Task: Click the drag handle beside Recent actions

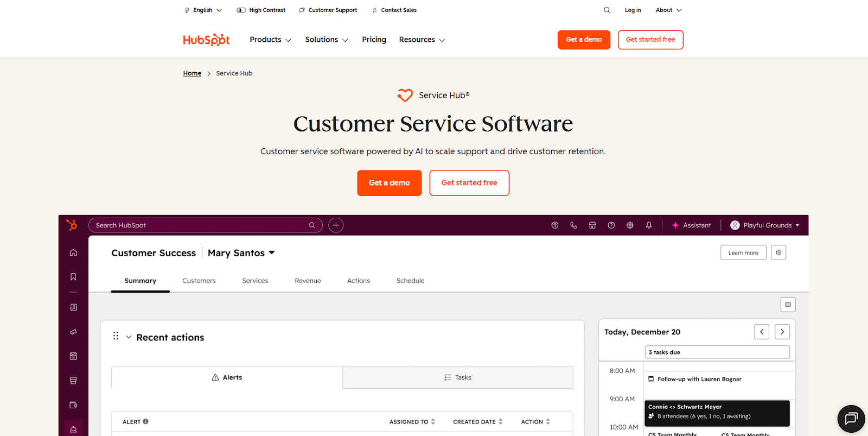Action: point(116,336)
